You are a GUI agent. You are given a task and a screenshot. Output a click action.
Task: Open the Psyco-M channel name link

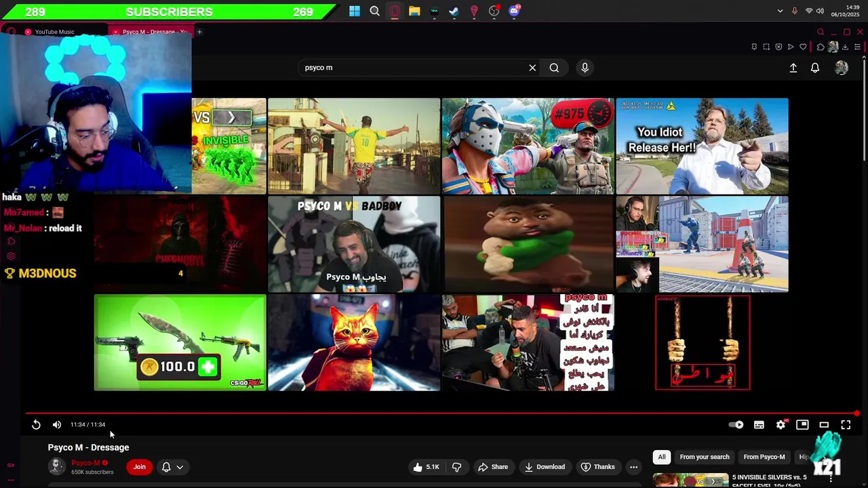tap(85, 463)
